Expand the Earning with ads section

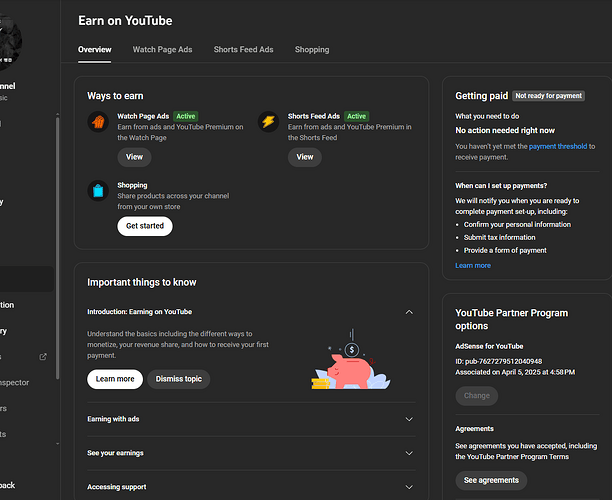(409, 419)
